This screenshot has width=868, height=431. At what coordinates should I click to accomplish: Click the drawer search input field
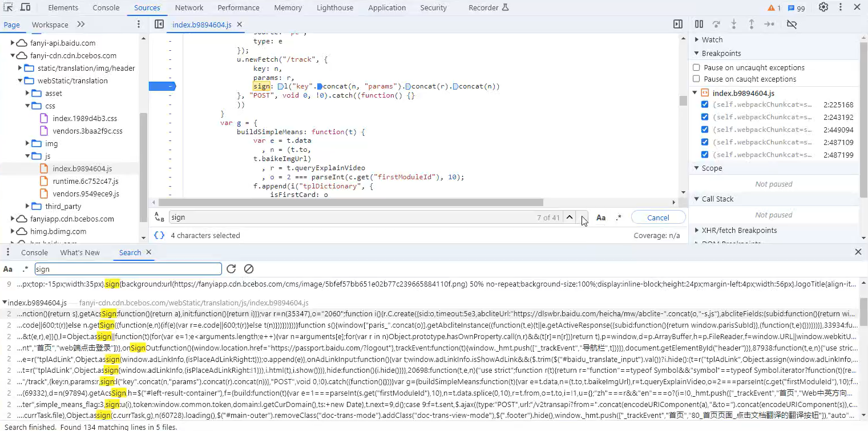click(x=128, y=269)
